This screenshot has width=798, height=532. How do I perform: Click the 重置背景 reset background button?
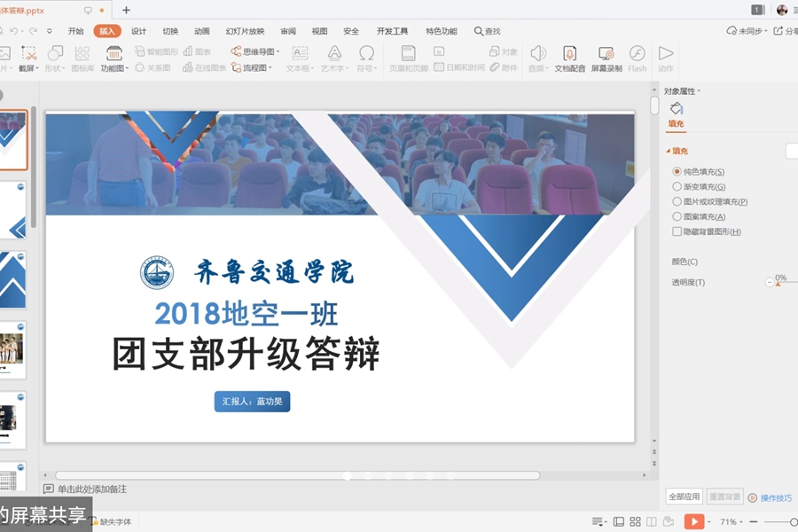point(724,497)
